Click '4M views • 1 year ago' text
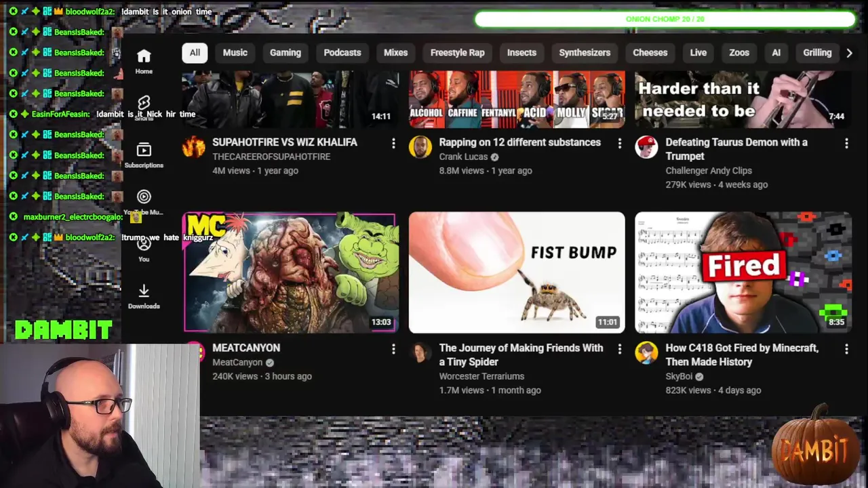868x488 pixels. 255,171
